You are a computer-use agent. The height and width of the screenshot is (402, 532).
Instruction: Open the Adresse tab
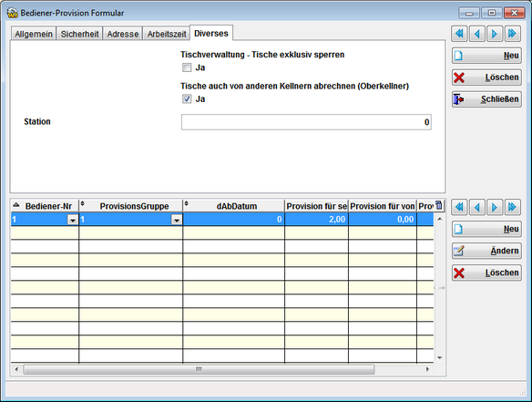tap(123, 34)
